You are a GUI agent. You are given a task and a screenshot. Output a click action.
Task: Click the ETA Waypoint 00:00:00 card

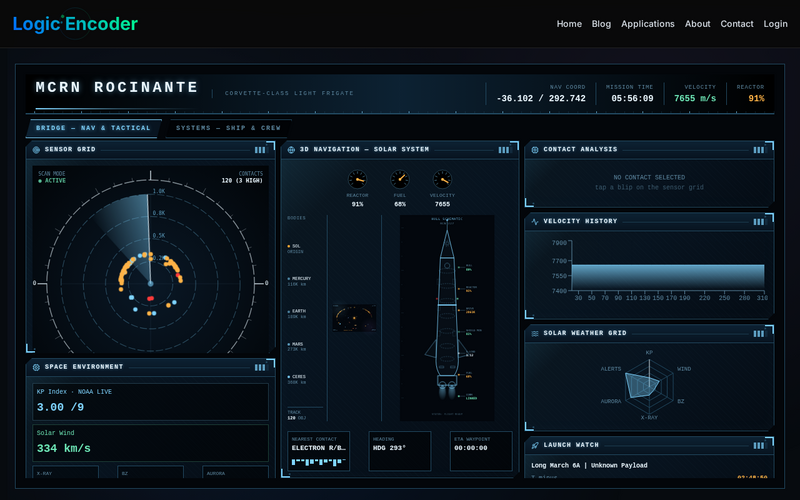point(481,451)
